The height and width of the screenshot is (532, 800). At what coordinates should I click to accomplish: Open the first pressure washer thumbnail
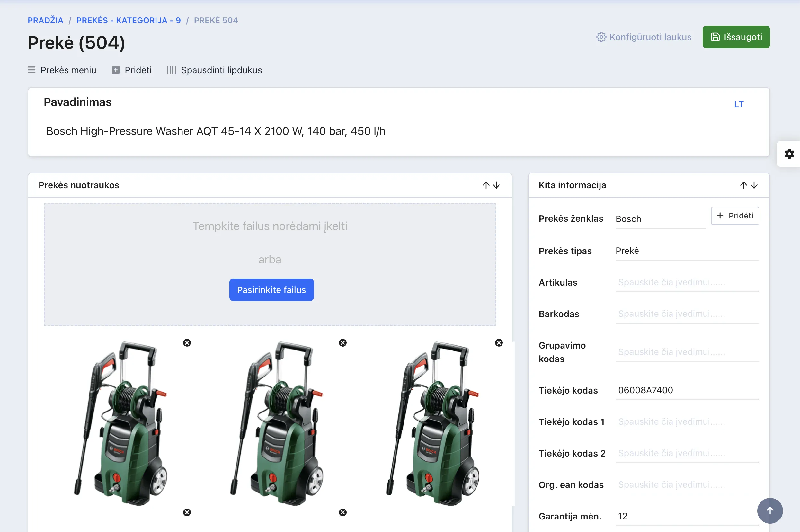click(121, 424)
